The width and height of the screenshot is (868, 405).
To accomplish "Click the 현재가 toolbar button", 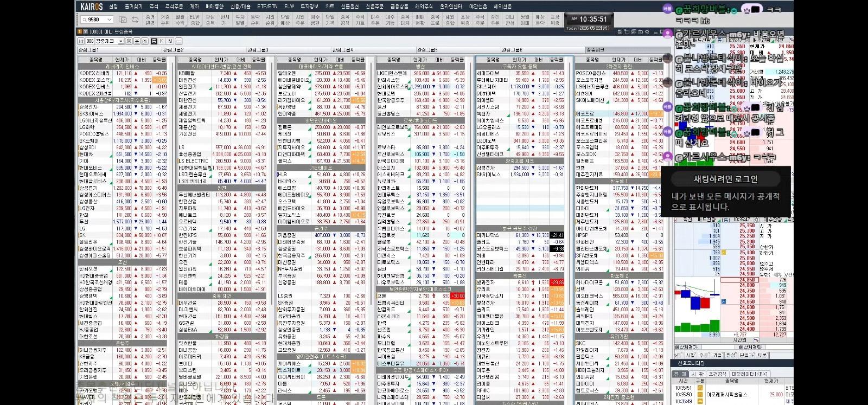I will (225, 20).
